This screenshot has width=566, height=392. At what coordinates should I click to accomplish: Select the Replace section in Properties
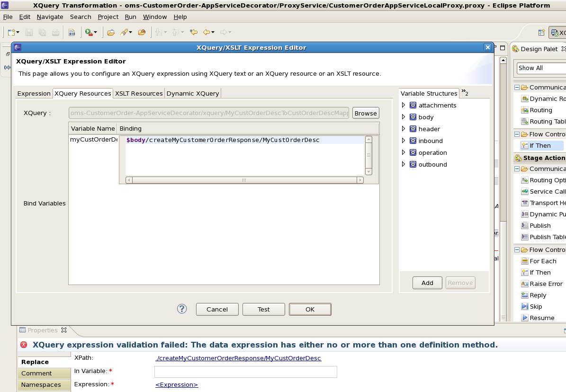pyautogui.click(x=44, y=362)
